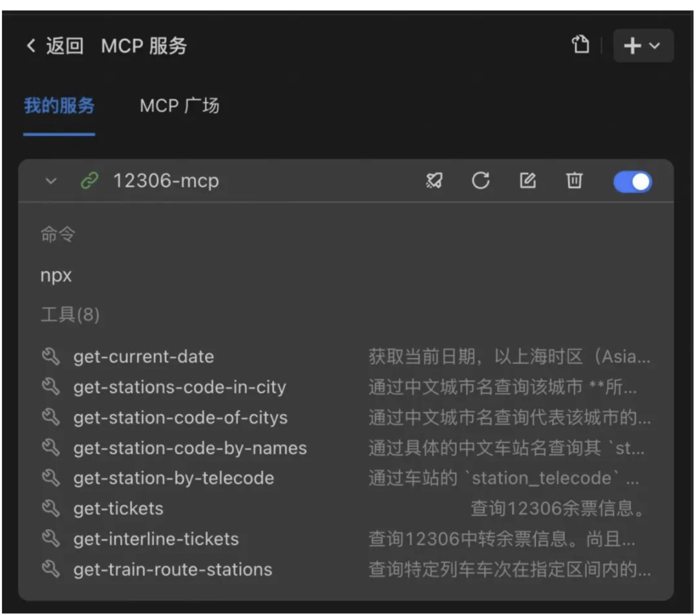Click the rocket icon for 12306-mcp
700x615 pixels.
[x=434, y=180]
